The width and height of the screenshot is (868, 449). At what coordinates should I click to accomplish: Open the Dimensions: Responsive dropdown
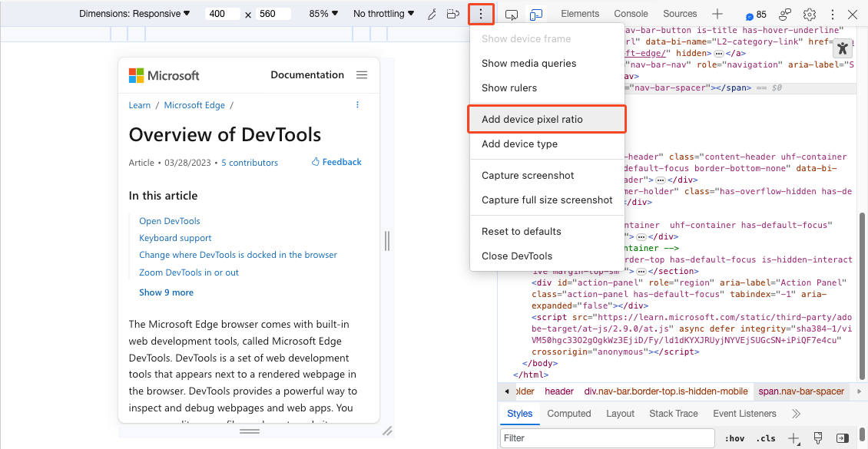(134, 14)
